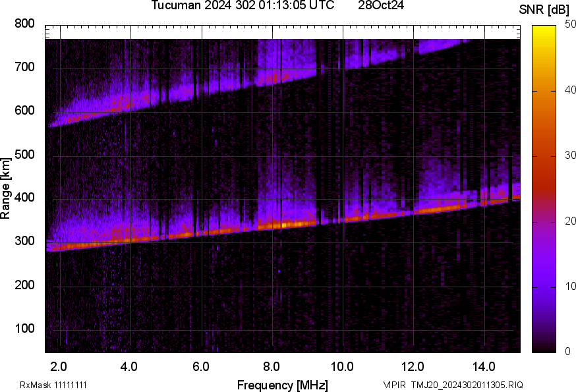Click colorbar tick label '50'
Screen dimensions: 576x392
pyautogui.click(x=570, y=24)
